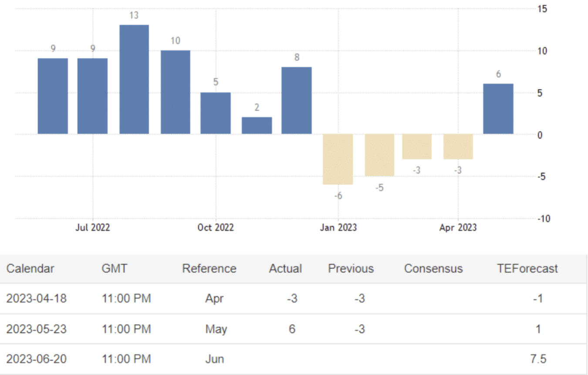Select the bar with value 10
Screen dimensions: 588x375
point(175,92)
